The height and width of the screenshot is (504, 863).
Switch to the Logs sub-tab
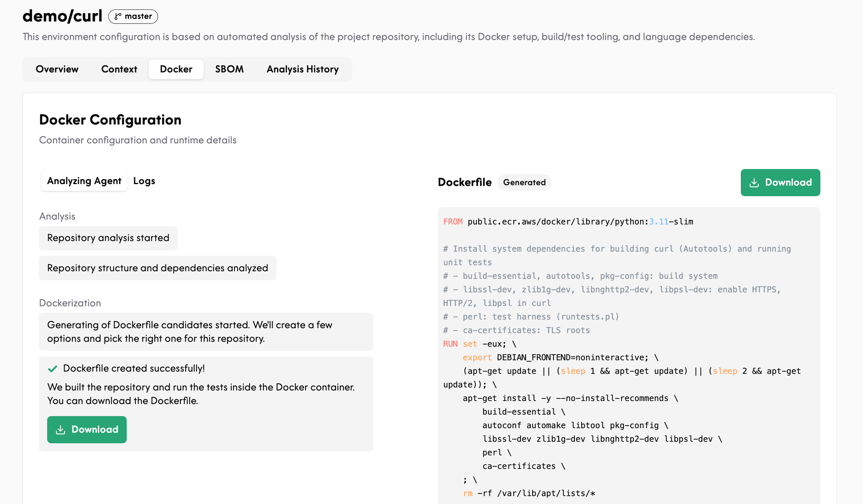[144, 181]
